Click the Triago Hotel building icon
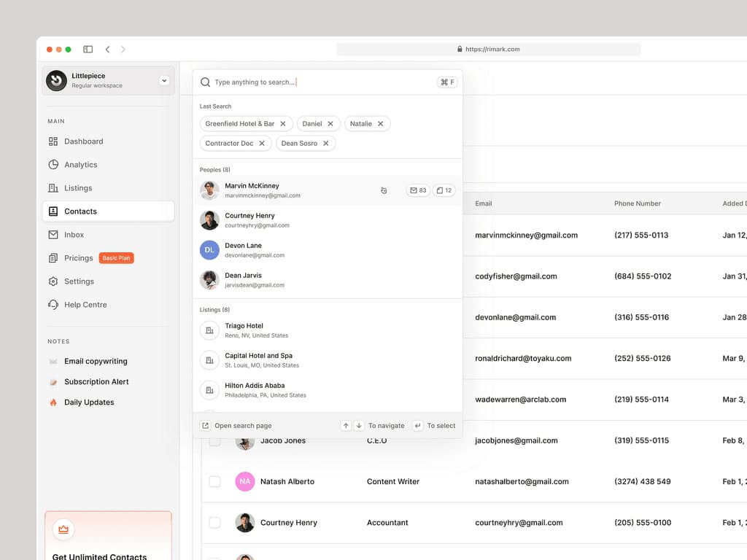Screen dimensions: 747x560 [209, 330]
